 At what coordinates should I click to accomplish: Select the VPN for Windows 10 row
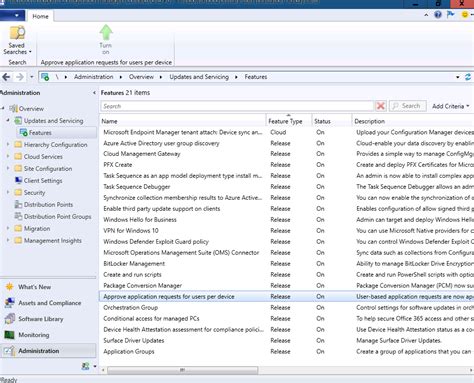287,231
